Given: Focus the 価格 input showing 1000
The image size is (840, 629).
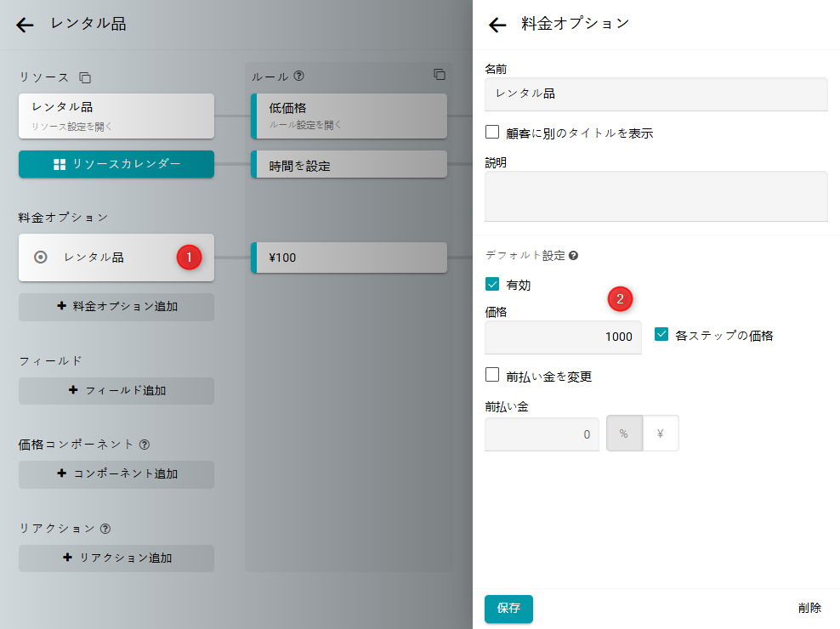Looking at the screenshot, I should tap(563, 337).
